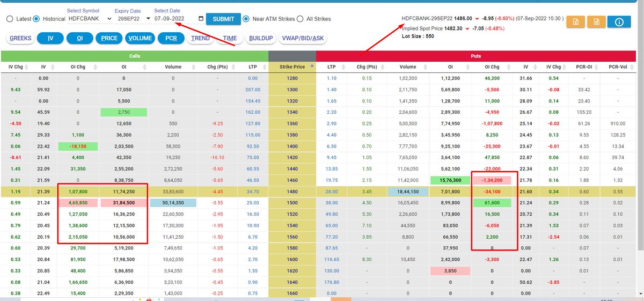Select the Latest radio option
The width and height of the screenshot is (644, 301).
(x=10, y=19)
